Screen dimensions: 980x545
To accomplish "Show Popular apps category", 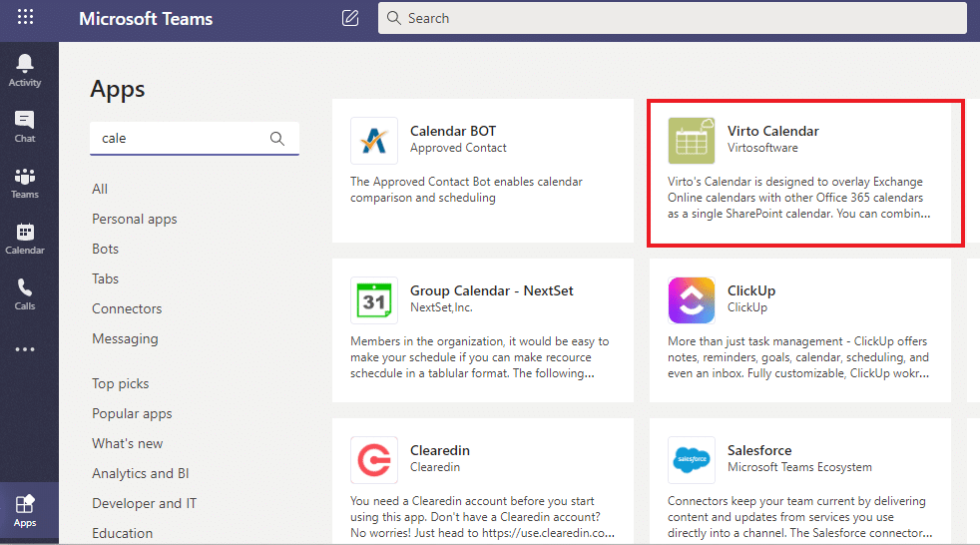I will [x=132, y=414].
